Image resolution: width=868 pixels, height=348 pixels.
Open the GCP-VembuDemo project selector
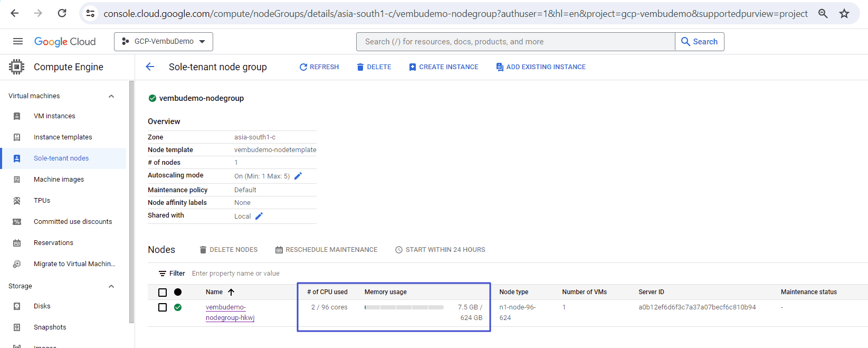(164, 41)
